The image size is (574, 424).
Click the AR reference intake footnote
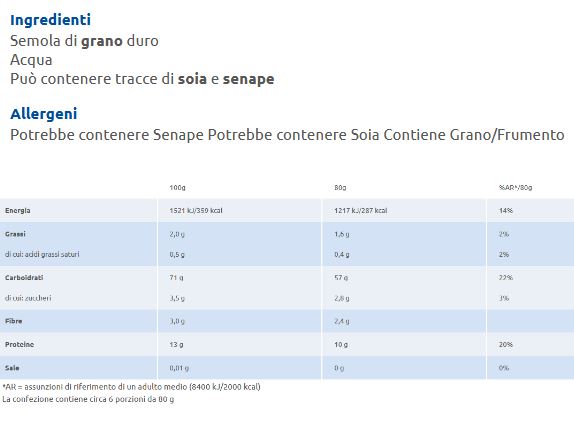point(131,387)
